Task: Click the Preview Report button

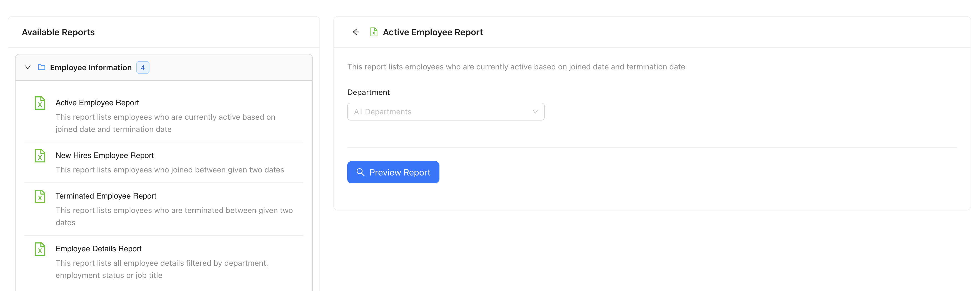Action: 393,172
